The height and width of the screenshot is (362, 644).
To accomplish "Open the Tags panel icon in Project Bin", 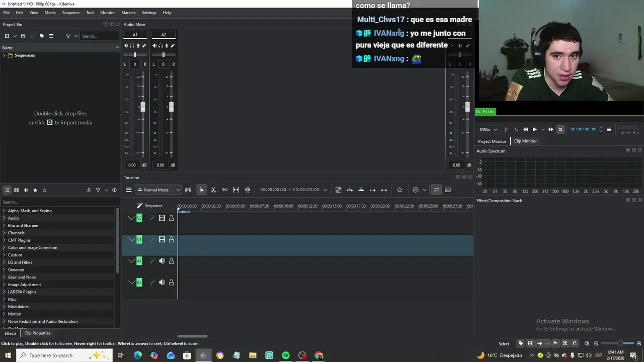I will 42,36.
